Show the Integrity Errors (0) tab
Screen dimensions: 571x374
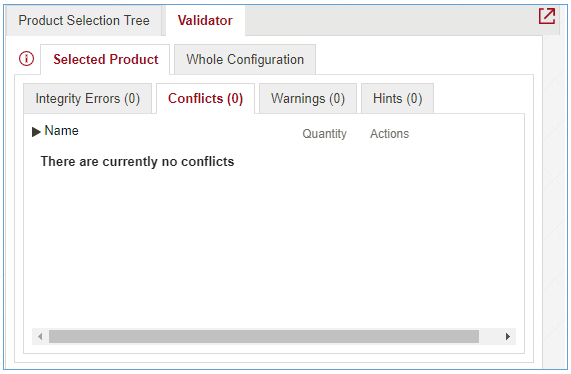pyautogui.click(x=87, y=99)
